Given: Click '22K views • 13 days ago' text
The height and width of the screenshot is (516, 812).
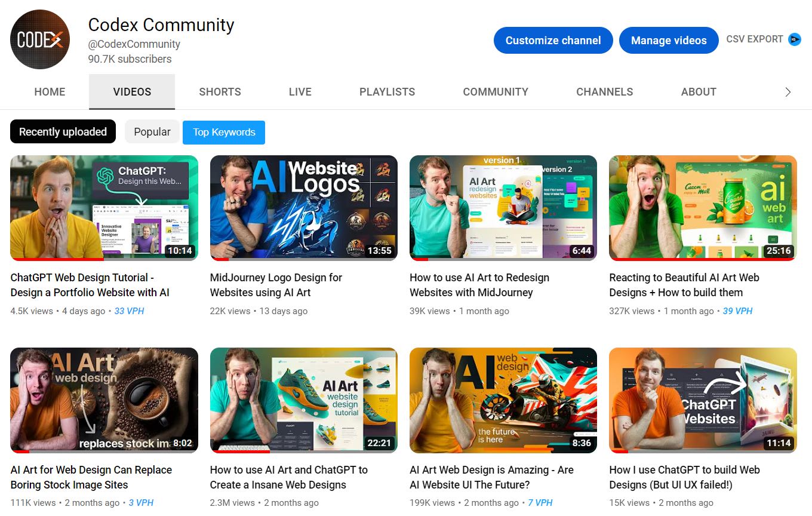Looking at the screenshot, I should 259,311.
